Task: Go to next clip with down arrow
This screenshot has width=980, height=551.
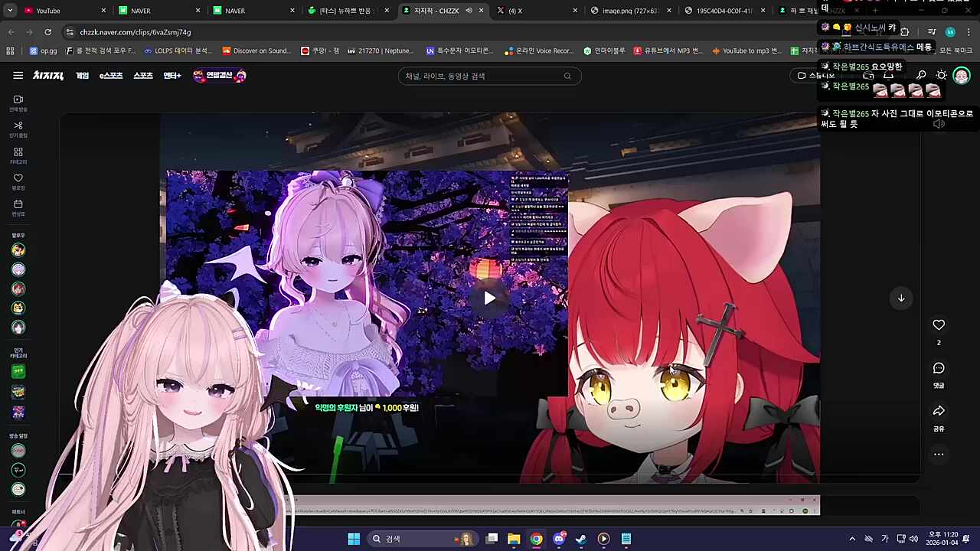Action: 901,298
